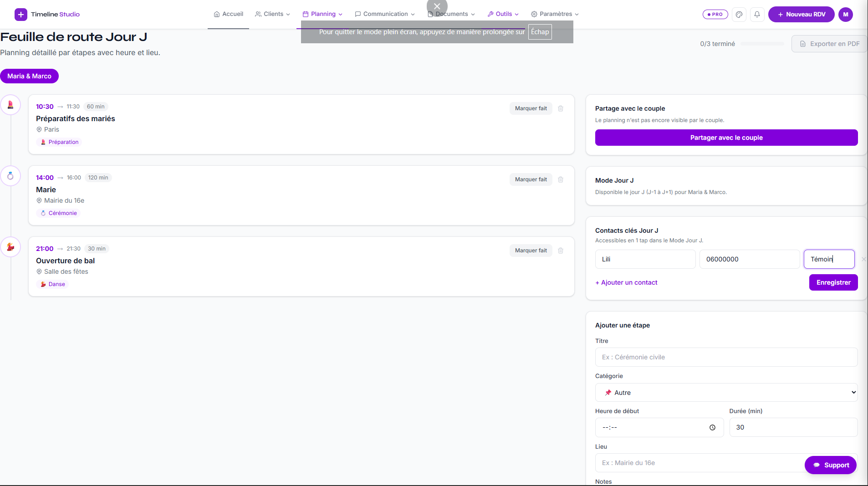Click the Titre input field

pyautogui.click(x=726, y=357)
